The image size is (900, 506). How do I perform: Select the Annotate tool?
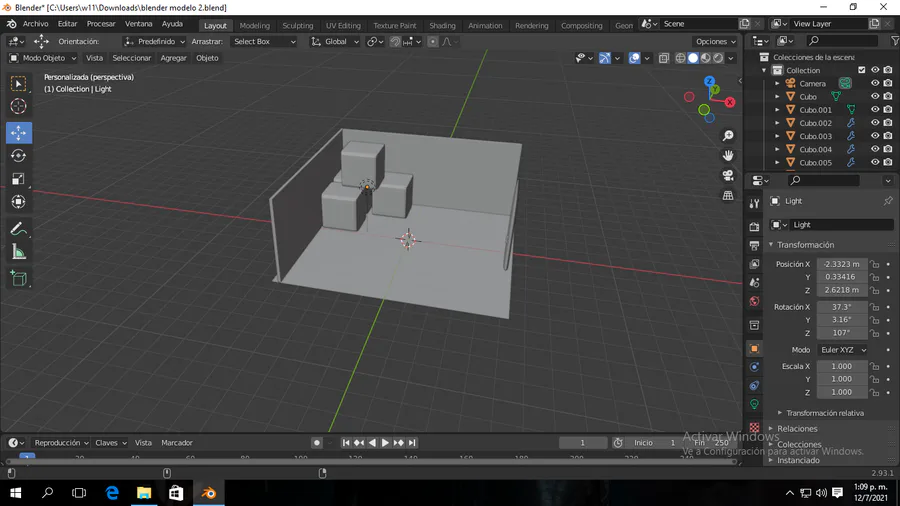(18, 229)
